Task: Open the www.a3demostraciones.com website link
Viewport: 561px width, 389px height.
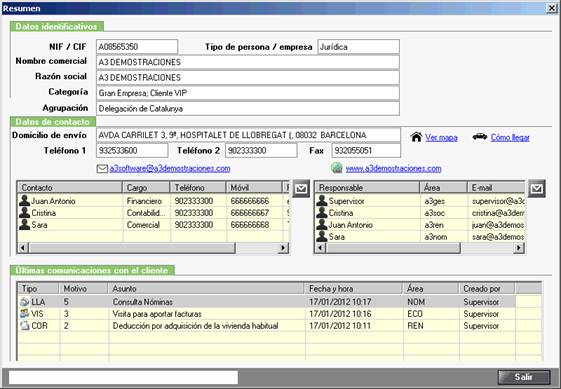Action: (x=393, y=169)
